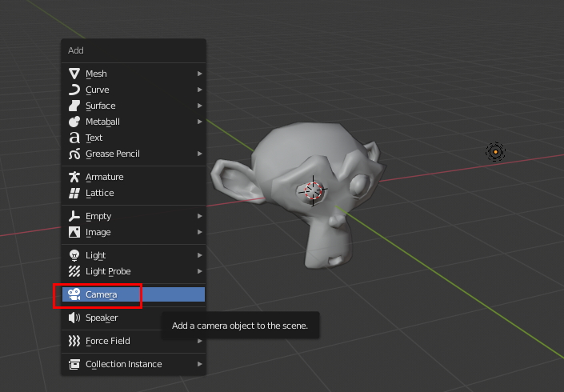
Task: Open the Image menu entry
Action: tap(134, 232)
